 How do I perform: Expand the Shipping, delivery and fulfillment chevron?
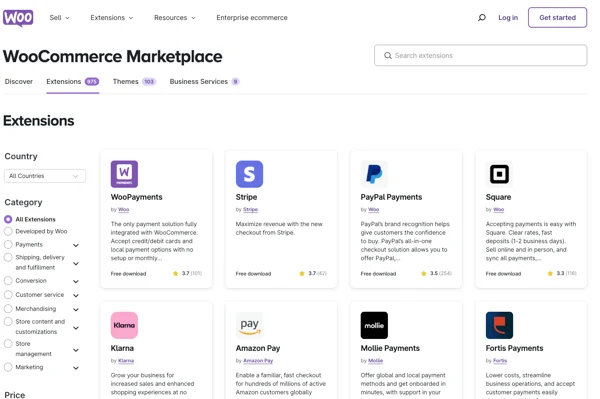pyautogui.click(x=76, y=264)
